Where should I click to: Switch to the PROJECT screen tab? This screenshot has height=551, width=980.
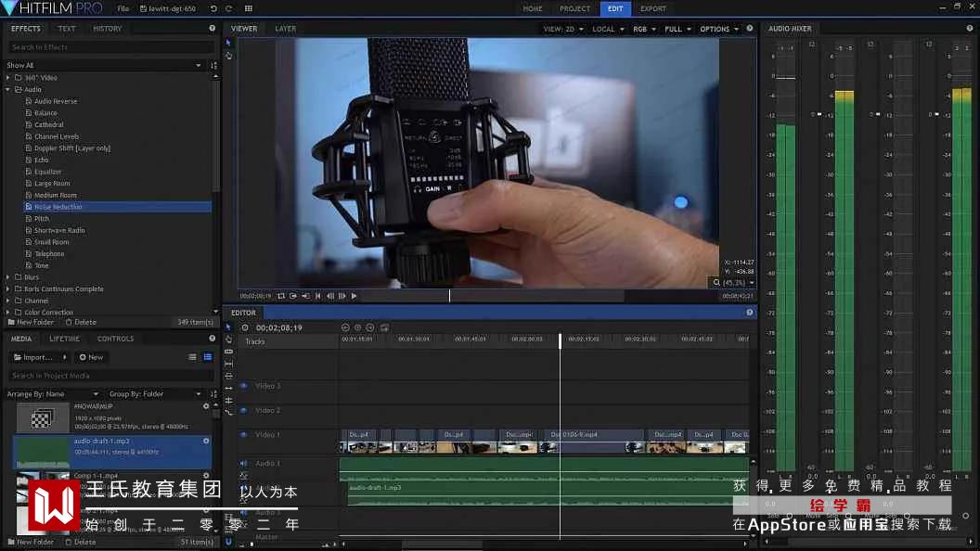pyautogui.click(x=574, y=8)
